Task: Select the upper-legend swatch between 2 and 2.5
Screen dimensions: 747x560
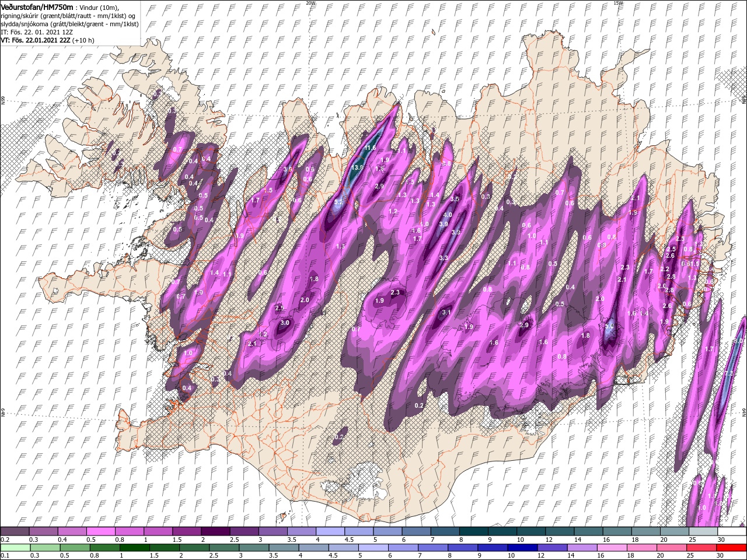Action: (x=215, y=531)
